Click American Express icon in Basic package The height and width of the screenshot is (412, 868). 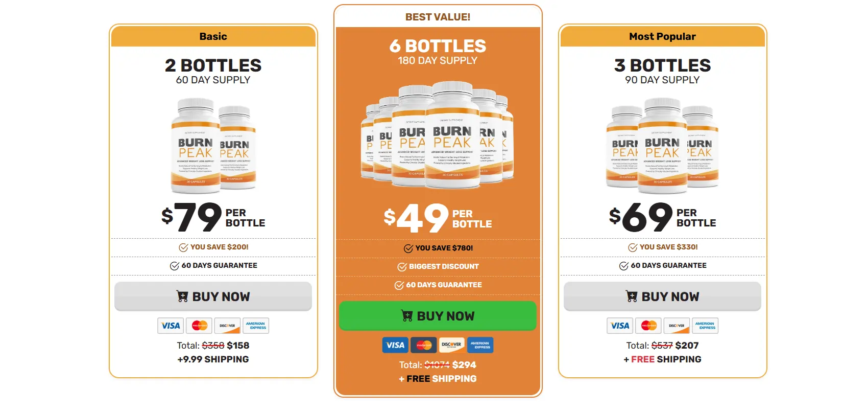[256, 326]
